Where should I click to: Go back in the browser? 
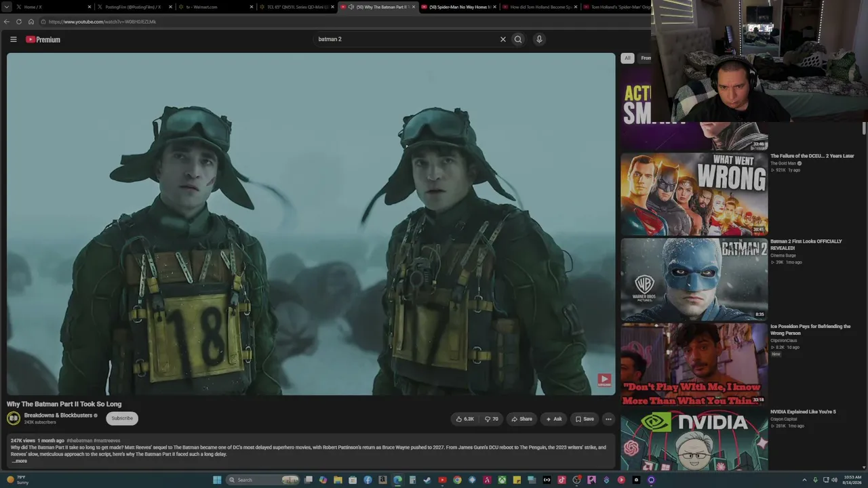click(x=7, y=22)
